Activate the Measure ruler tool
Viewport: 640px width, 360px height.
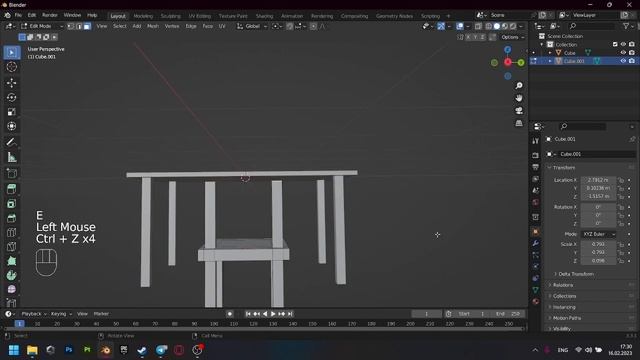11,157
